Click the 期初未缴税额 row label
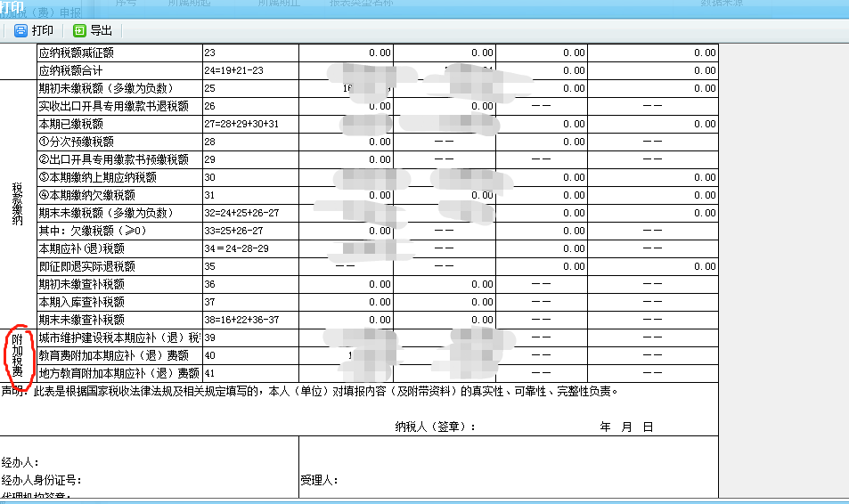This screenshot has width=849, height=504. tap(105, 88)
